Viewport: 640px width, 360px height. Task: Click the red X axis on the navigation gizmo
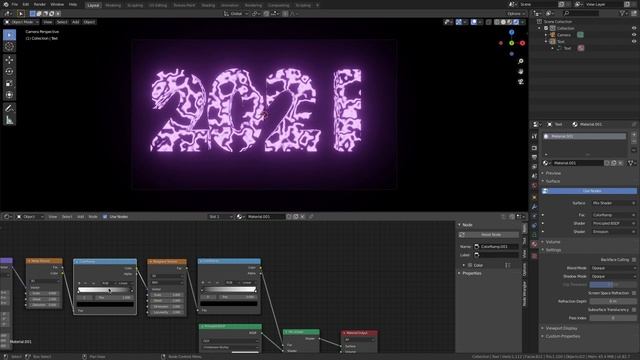click(x=522, y=43)
